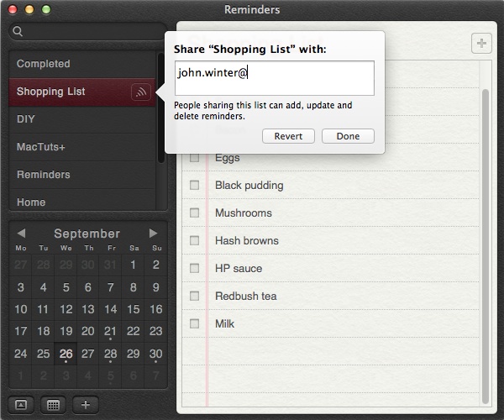504x420 pixels.
Task: Select September 13 in calendar
Action: pos(87,309)
